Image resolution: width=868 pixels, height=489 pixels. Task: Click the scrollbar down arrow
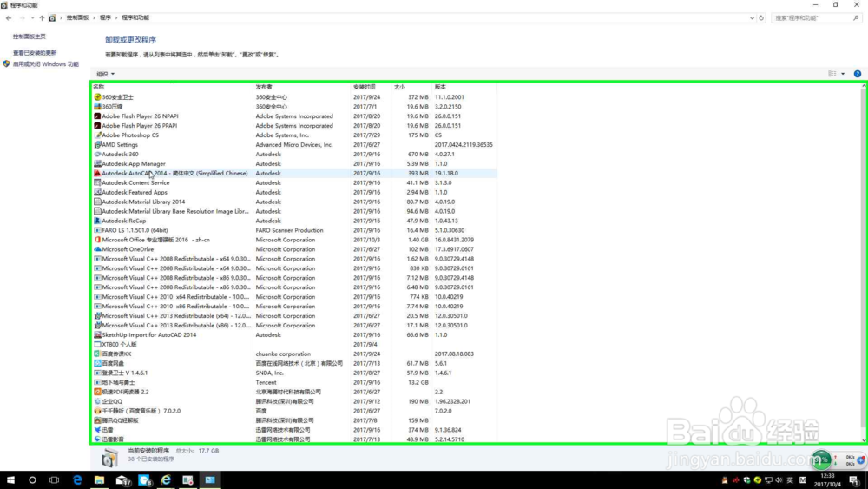864,439
